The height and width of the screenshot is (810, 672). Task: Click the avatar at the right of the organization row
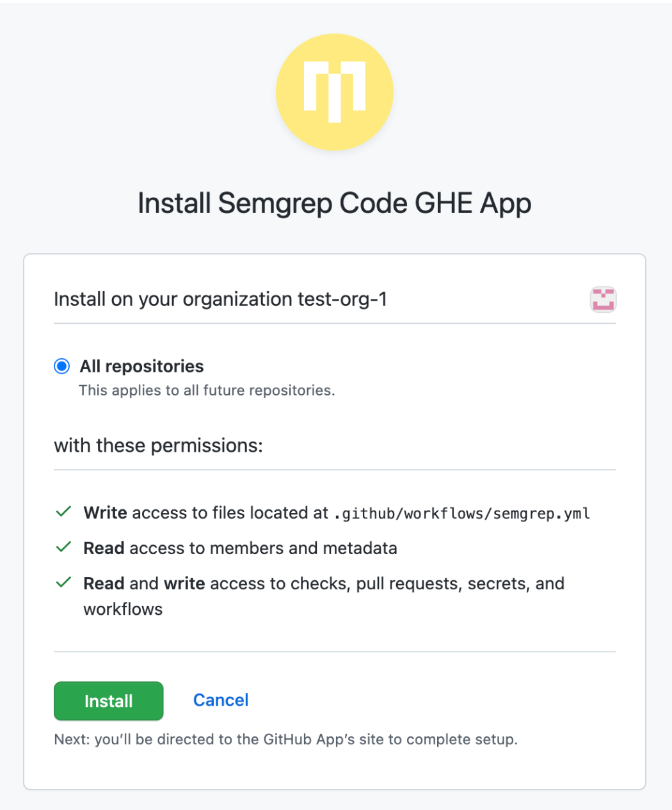(602, 299)
